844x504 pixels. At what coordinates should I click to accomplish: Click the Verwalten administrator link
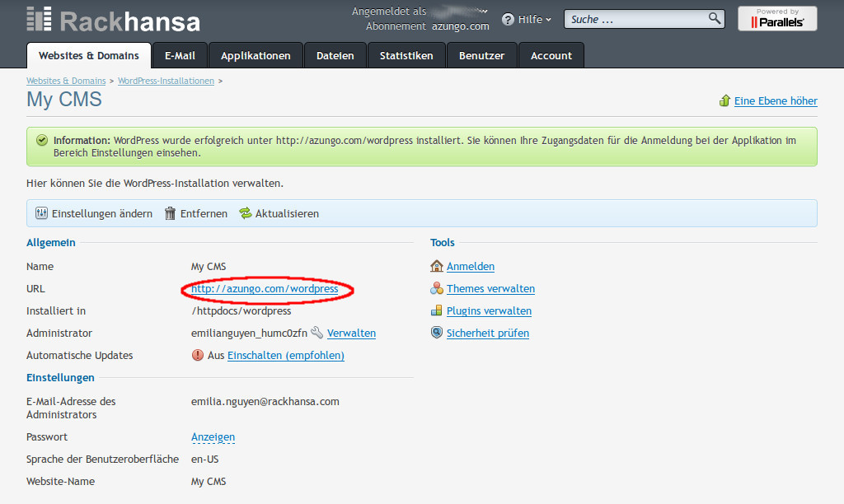click(x=351, y=333)
